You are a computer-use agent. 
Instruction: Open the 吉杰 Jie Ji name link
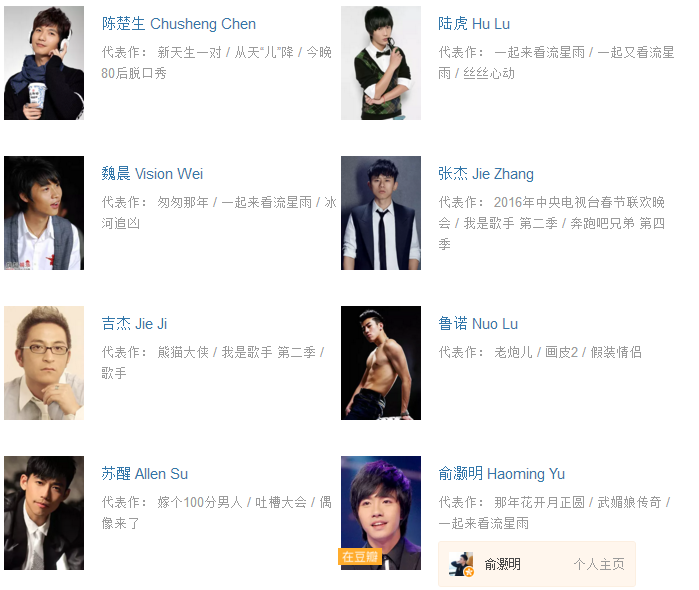134,323
